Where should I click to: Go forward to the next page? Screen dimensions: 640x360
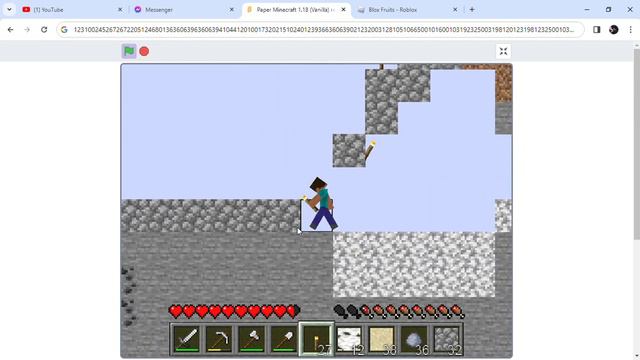(27, 29)
